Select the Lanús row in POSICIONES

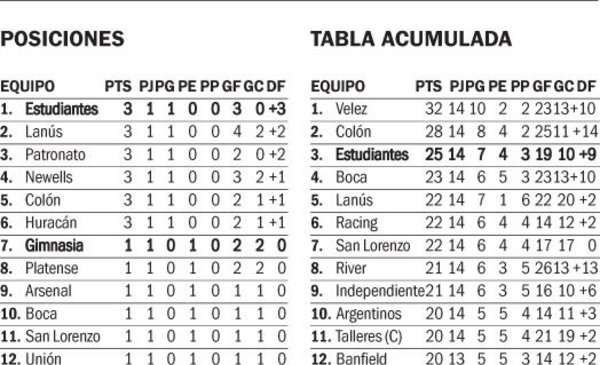(x=143, y=132)
